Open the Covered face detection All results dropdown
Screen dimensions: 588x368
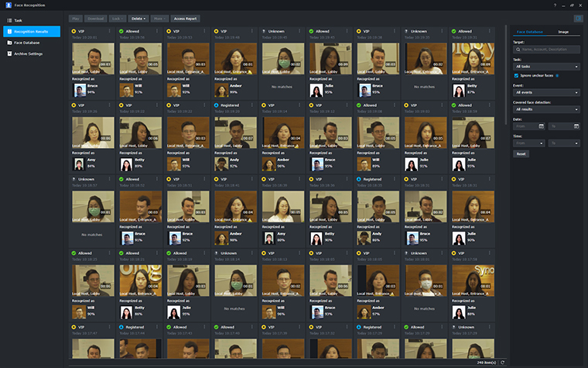(x=546, y=109)
